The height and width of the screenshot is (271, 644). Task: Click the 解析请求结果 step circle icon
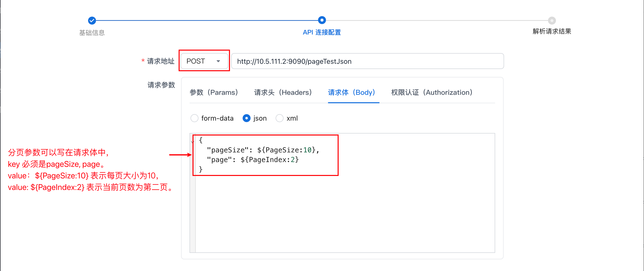(551, 21)
